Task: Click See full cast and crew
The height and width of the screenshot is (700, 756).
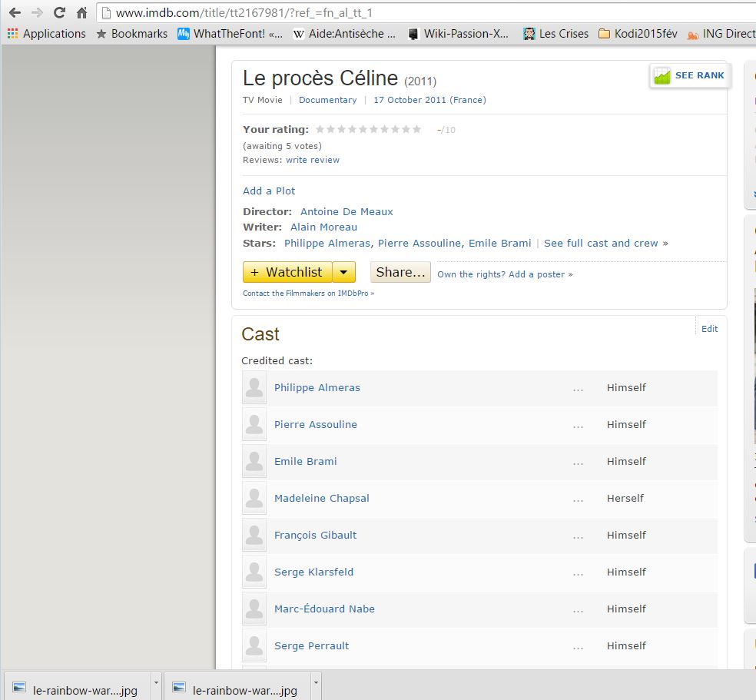Action: 602,243
